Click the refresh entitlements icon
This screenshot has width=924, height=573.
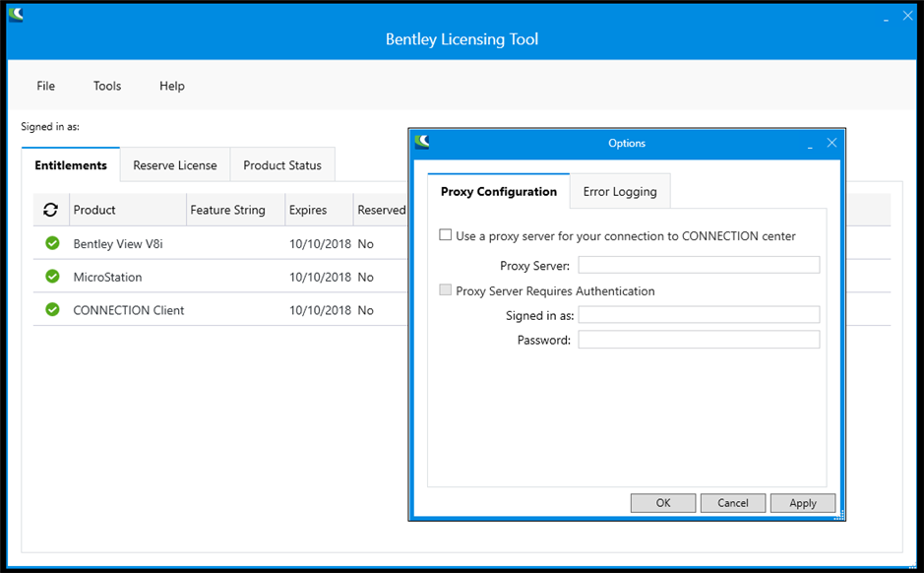(x=51, y=210)
